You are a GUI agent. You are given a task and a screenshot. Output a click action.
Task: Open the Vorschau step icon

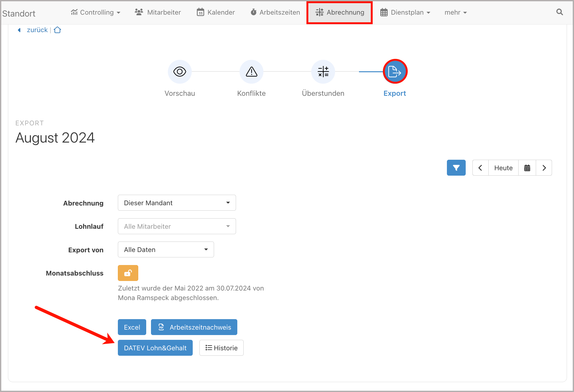click(180, 72)
